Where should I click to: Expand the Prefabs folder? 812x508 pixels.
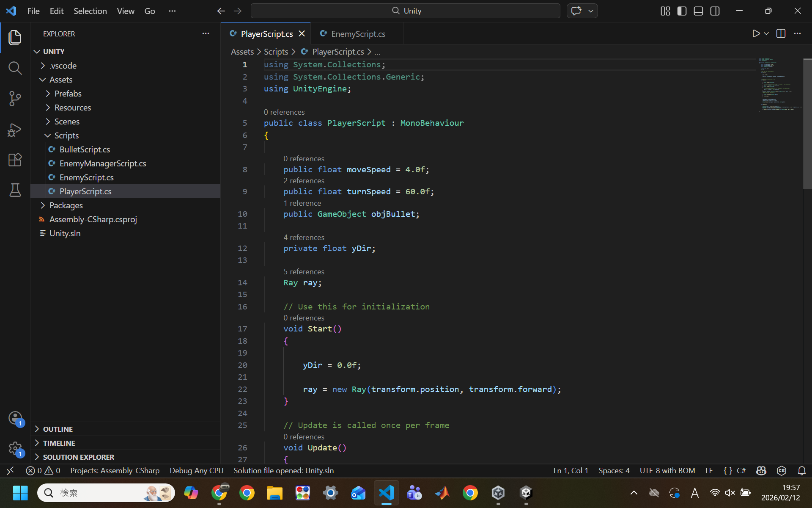[68, 94]
